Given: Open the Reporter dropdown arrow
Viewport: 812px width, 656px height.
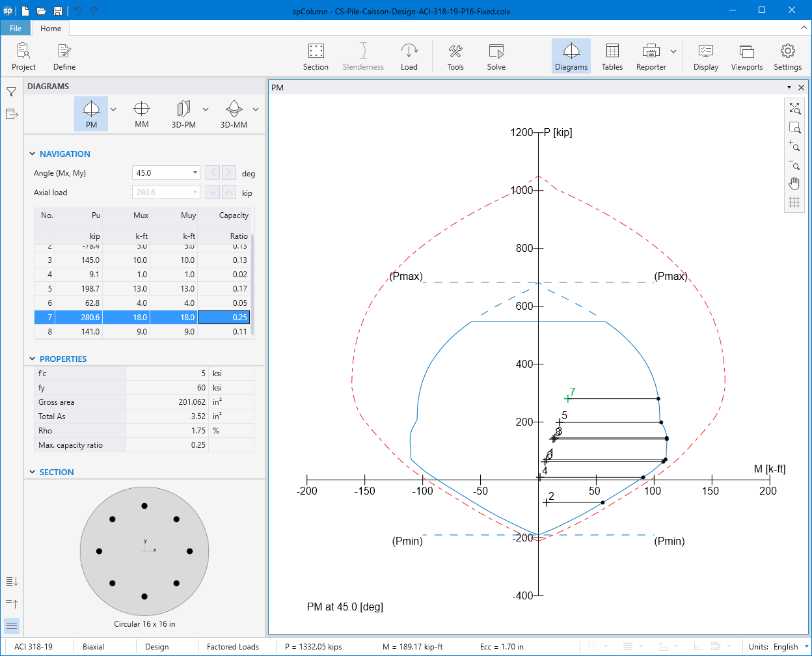Looking at the screenshot, I should (673, 51).
